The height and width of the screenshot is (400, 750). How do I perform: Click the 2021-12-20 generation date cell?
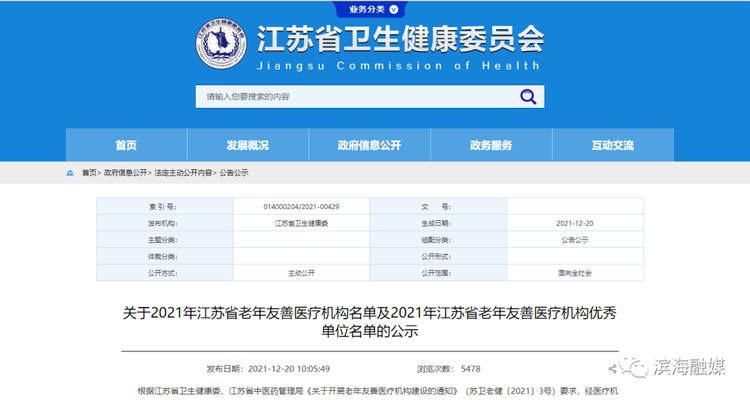[x=575, y=223]
